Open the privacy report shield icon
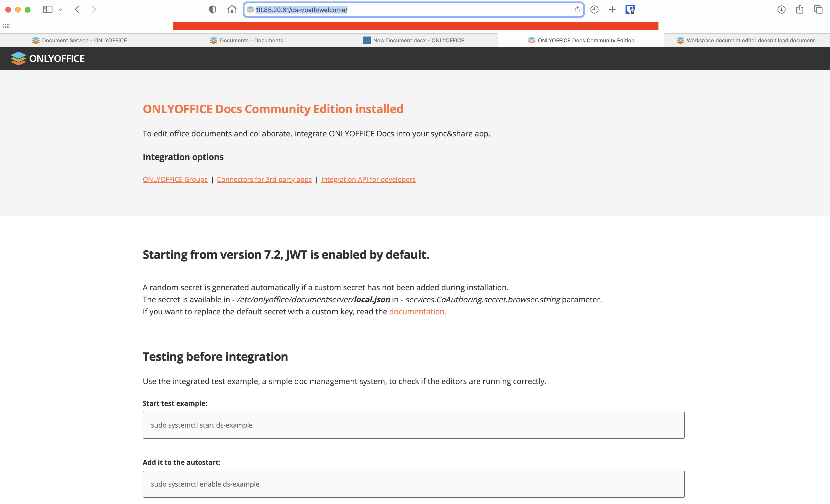 coord(212,9)
